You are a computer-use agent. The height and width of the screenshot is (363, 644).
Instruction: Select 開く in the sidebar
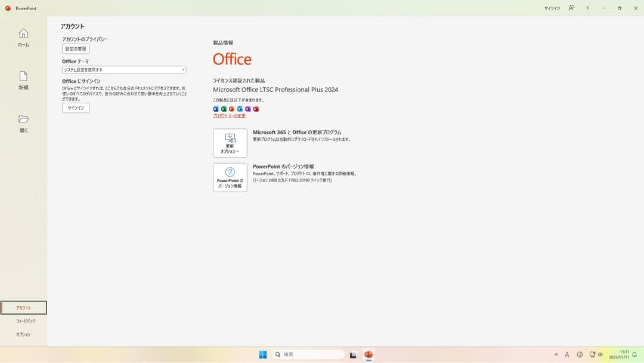tap(23, 122)
